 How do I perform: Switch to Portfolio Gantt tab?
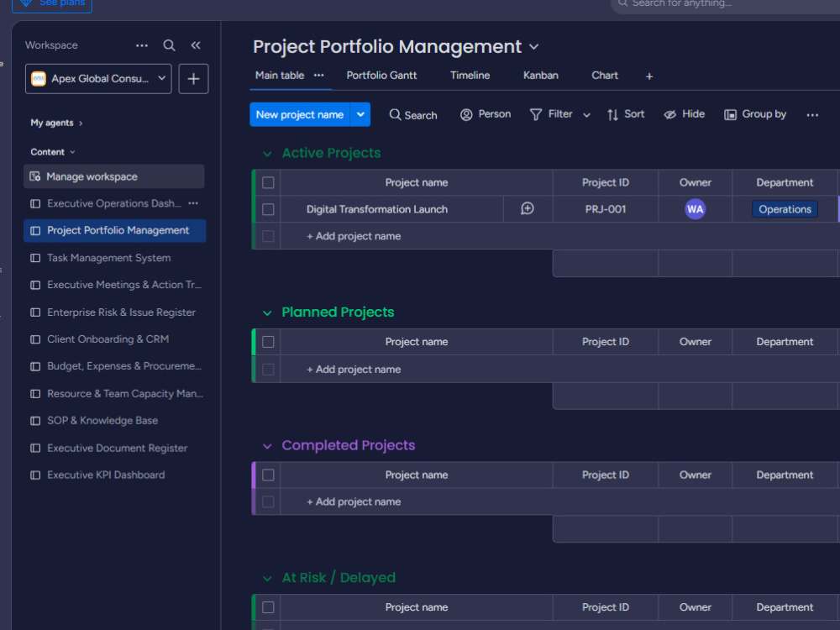[x=381, y=76]
